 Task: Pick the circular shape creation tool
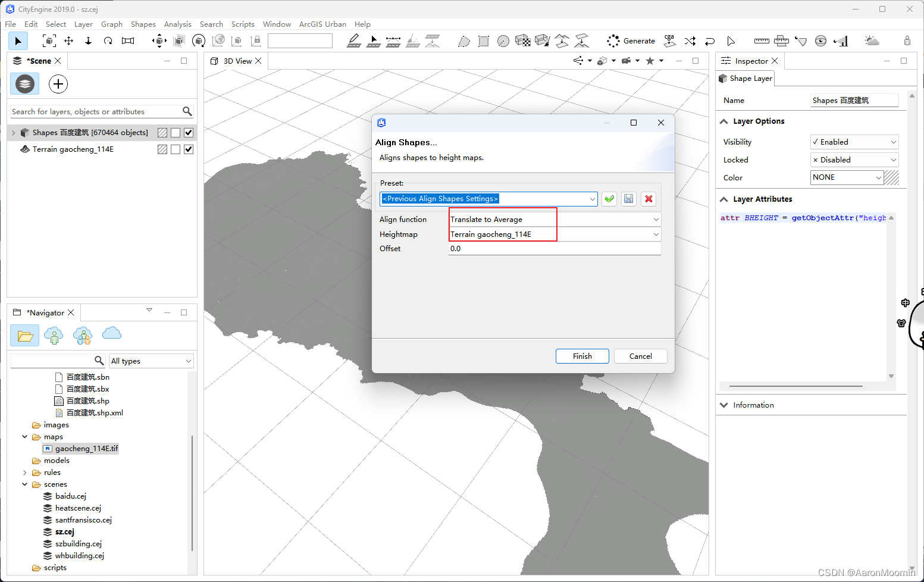point(503,41)
